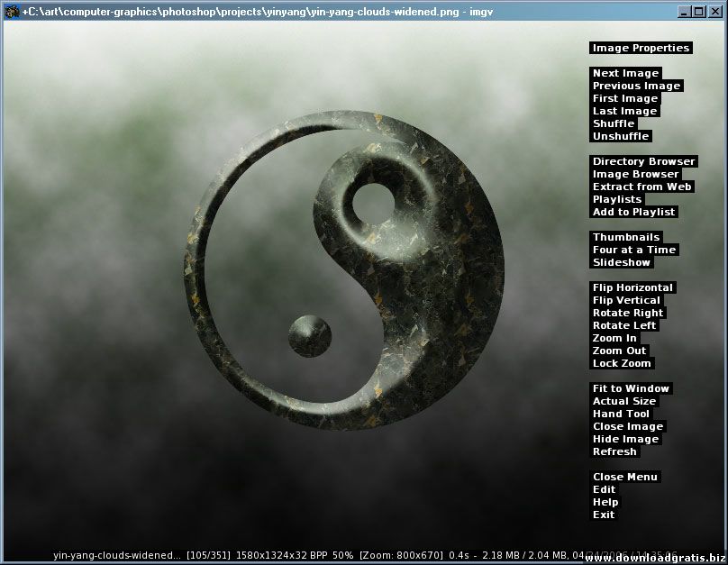Open Image Properties from the menu
The height and width of the screenshot is (565, 728).
tap(641, 48)
